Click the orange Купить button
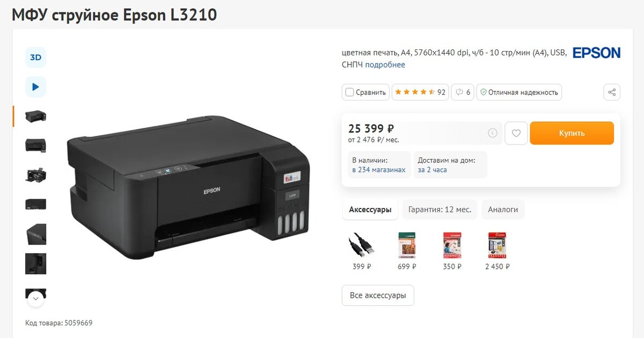Screen dimensions: 644x338 572,133
